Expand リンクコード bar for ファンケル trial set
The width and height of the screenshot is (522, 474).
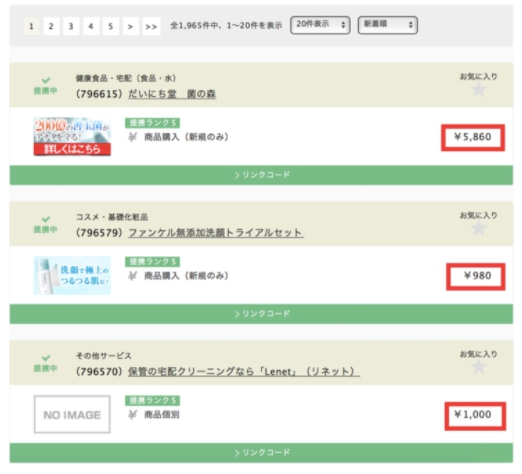261,314
